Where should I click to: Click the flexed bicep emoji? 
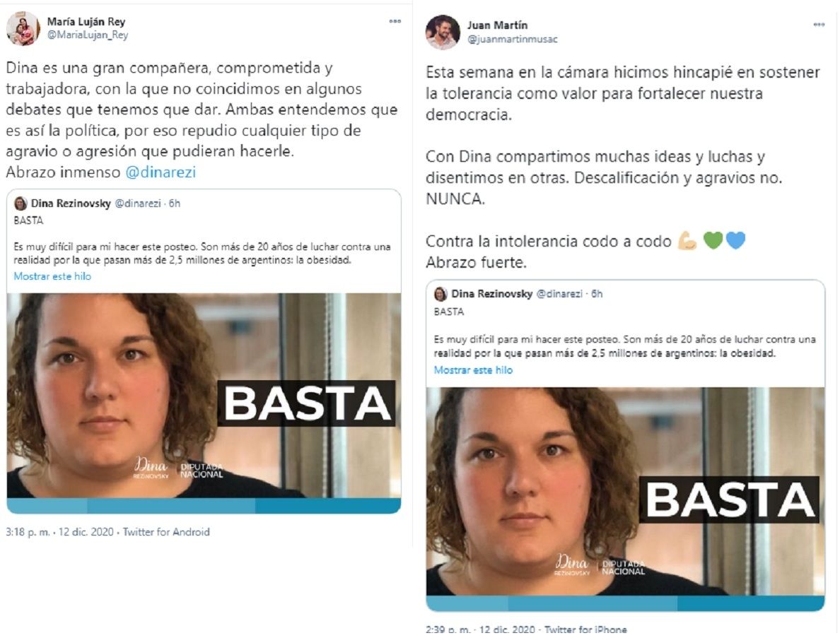[687, 241]
